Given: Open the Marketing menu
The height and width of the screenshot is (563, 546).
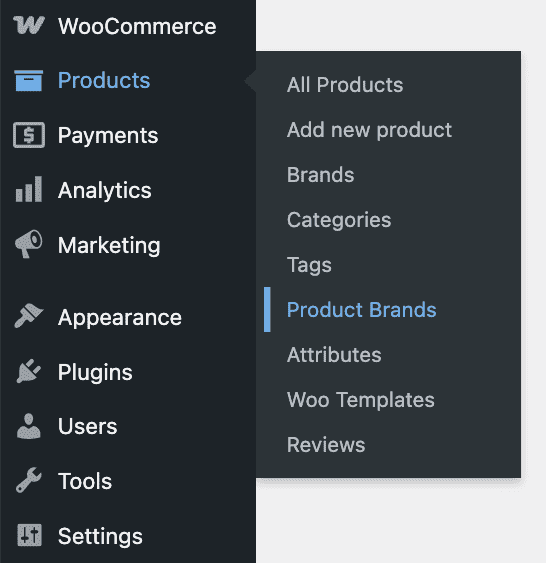Looking at the screenshot, I should 109,246.
